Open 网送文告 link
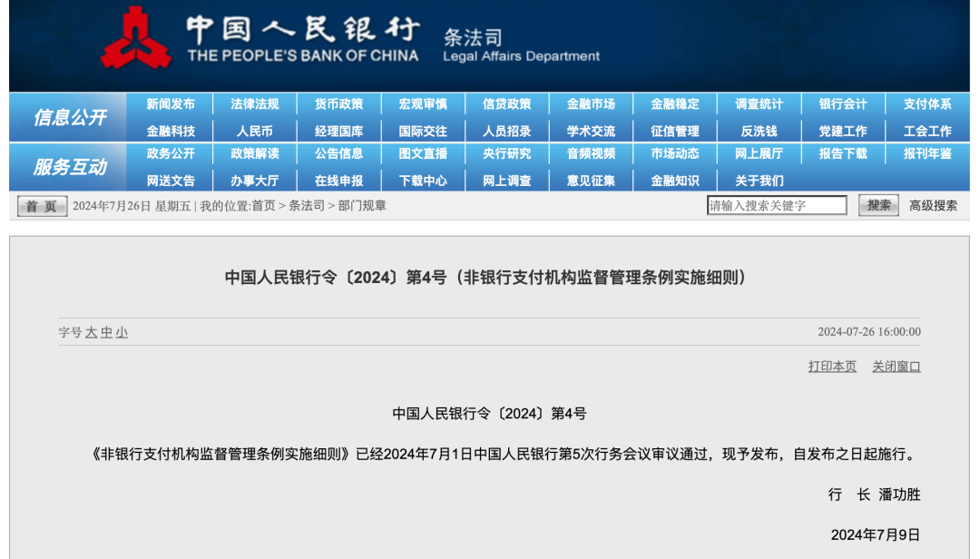 tap(171, 181)
